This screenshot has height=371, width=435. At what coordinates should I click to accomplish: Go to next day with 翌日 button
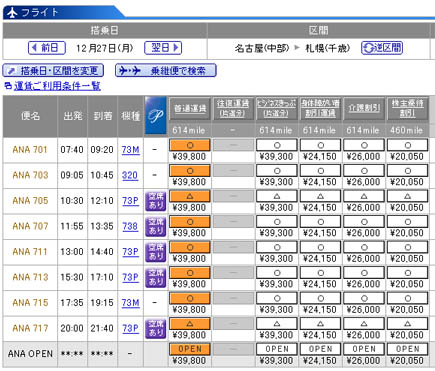[x=163, y=48]
